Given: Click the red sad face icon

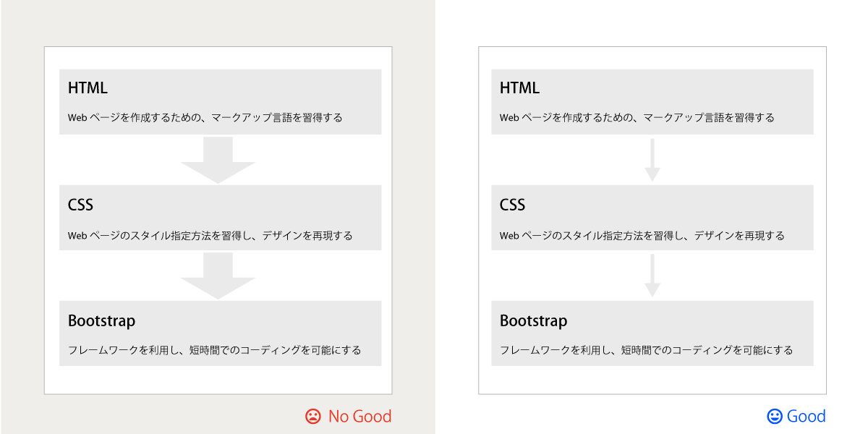Looking at the screenshot, I should coord(312,417).
